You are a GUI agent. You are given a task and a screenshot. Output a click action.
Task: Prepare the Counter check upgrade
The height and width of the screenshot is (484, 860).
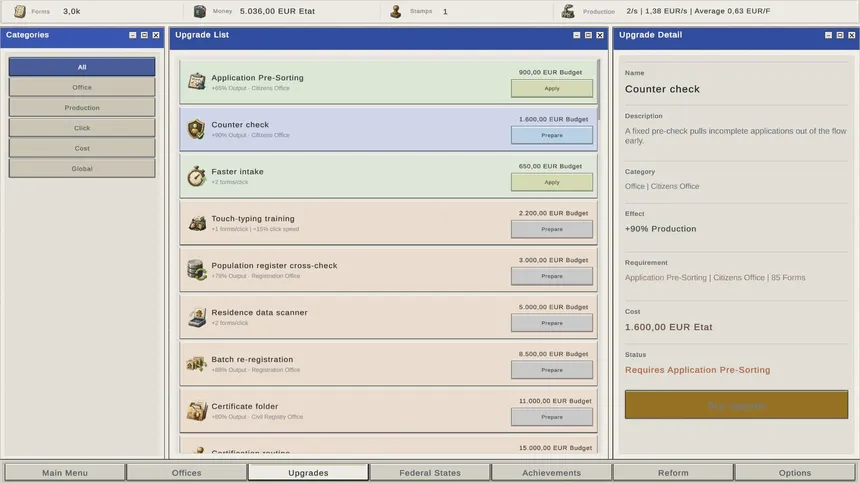(552, 135)
